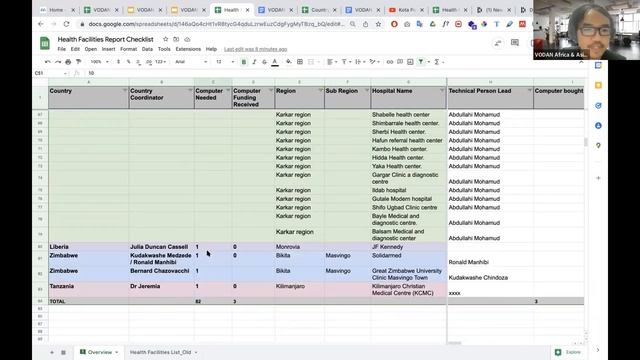This screenshot has width=640, height=360.
Task: Open the File menu
Action: [62, 49]
